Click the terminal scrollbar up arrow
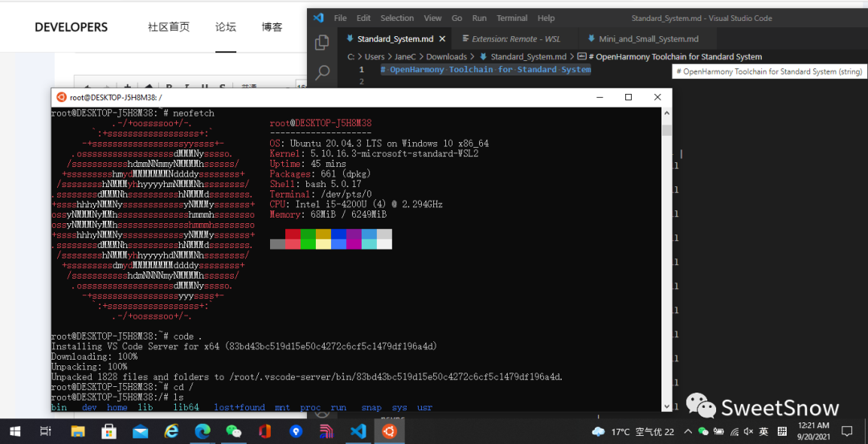Viewport: 868px width, 444px height. [667, 112]
